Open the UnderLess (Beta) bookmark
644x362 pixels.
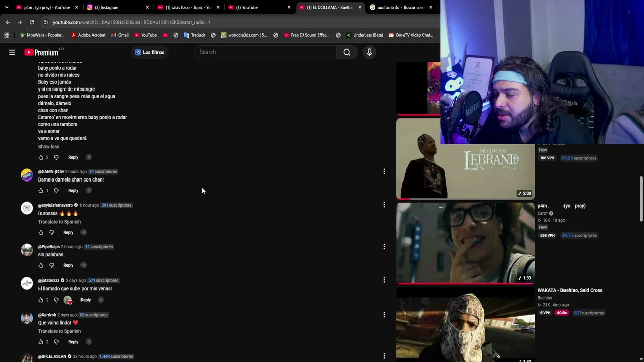click(364, 35)
